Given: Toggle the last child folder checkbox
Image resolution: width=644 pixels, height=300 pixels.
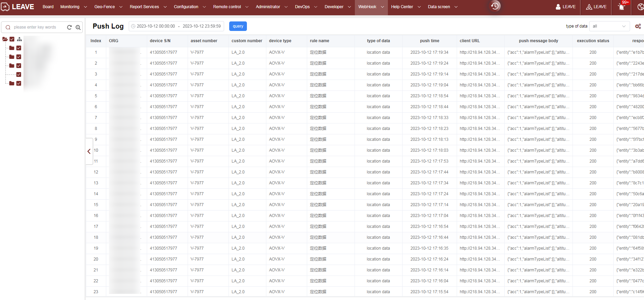Looking at the screenshot, I should (19, 83).
